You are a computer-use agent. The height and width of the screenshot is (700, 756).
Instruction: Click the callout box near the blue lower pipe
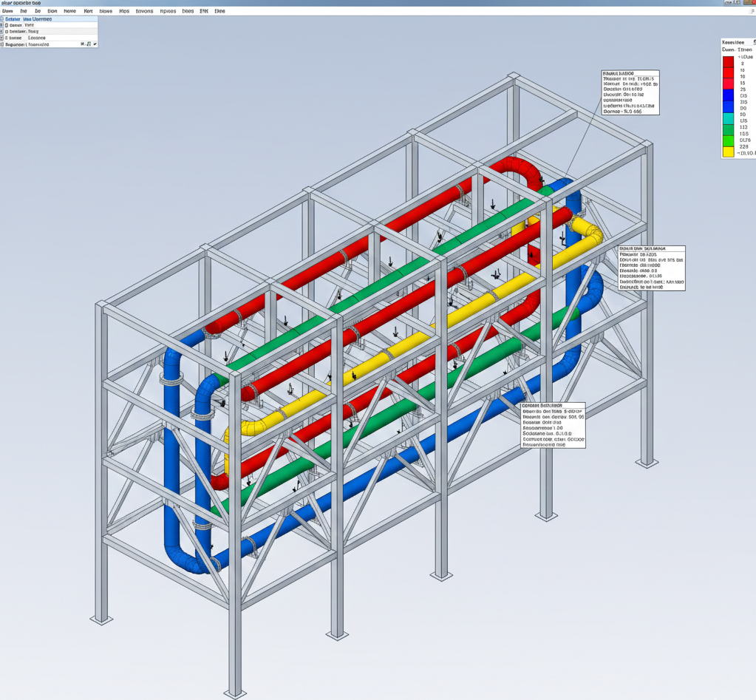pos(553,425)
